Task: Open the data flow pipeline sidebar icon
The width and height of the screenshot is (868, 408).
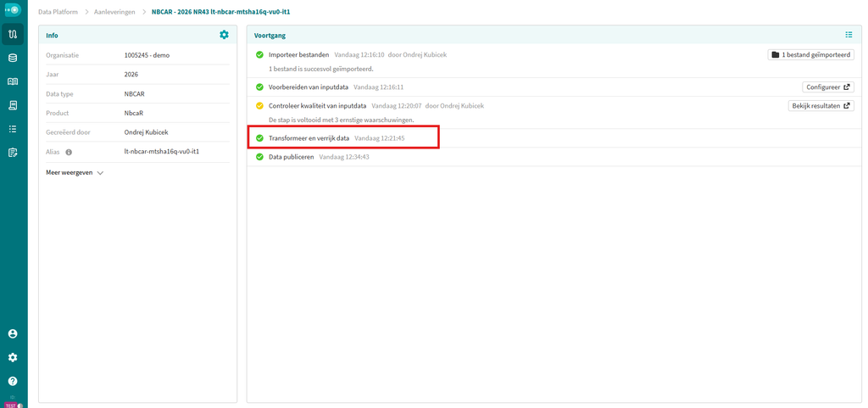Action: tap(13, 34)
